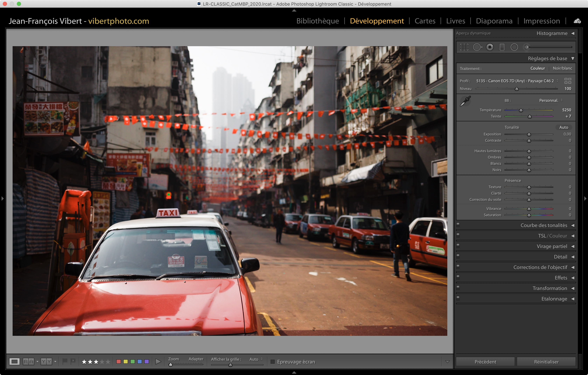Switch treatment to Noir/blanc

click(562, 68)
